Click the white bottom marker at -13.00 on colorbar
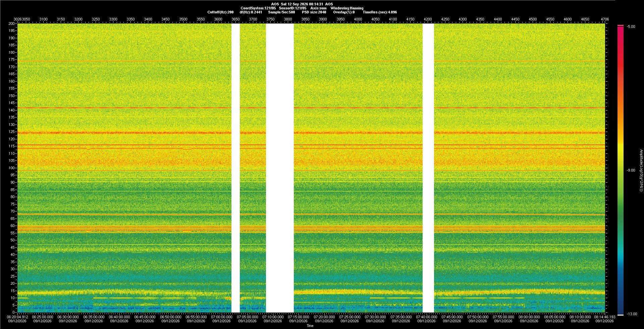Screen dimensions: 644x329 coord(621,315)
